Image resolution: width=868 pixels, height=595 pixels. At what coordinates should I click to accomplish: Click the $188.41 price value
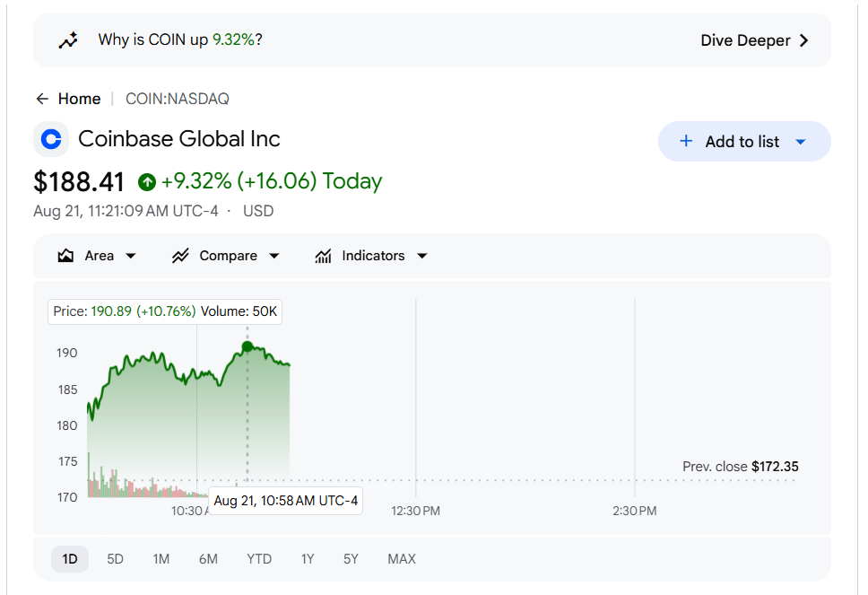pos(79,181)
